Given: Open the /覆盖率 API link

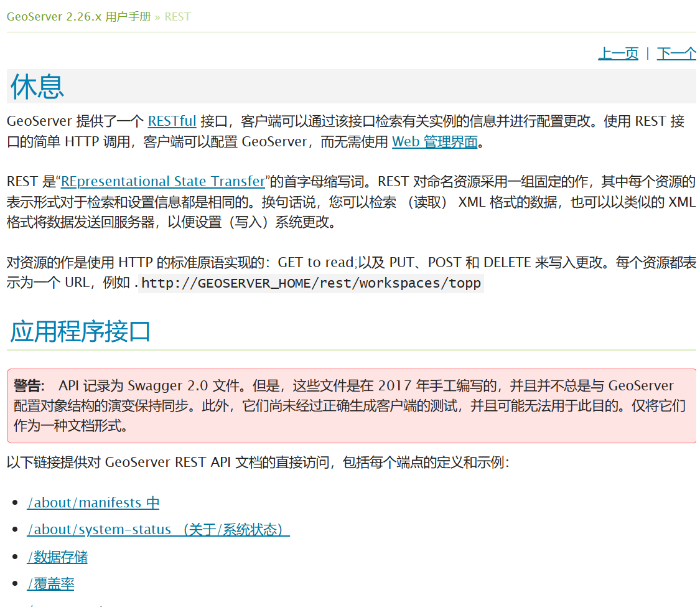Looking at the screenshot, I should (50, 583).
